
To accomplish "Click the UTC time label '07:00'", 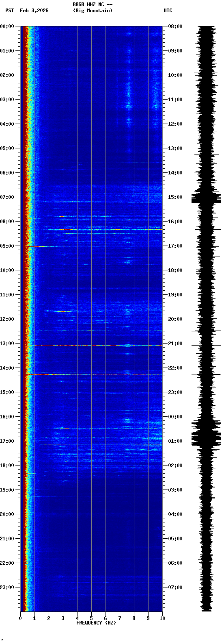I will [175, 587].
